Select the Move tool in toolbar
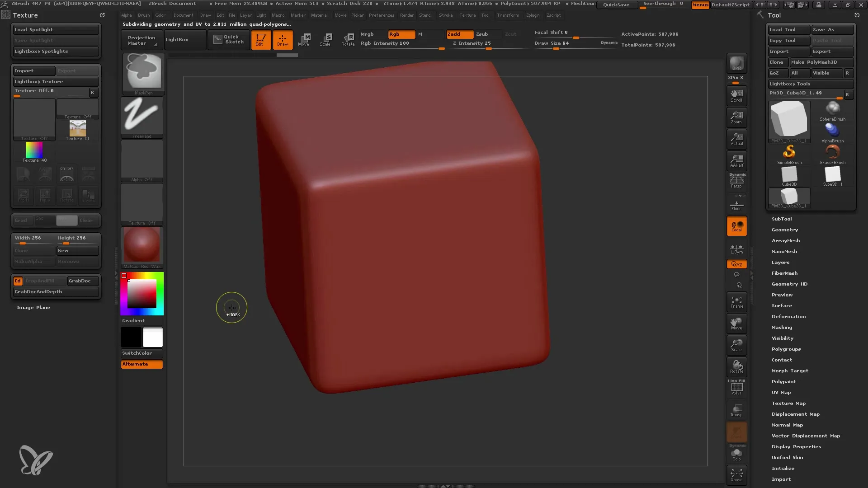The height and width of the screenshot is (488, 868). pyautogui.click(x=304, y=39)
